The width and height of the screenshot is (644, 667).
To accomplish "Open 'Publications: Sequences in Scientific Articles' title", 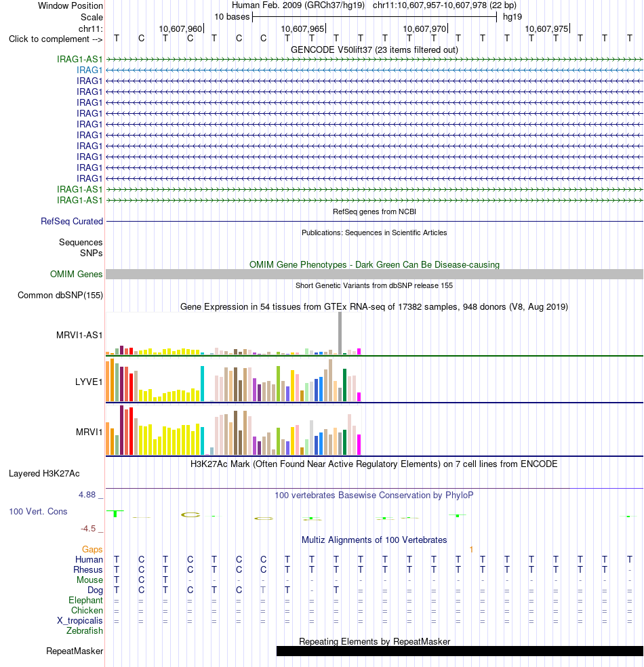I will click(374, 233).
